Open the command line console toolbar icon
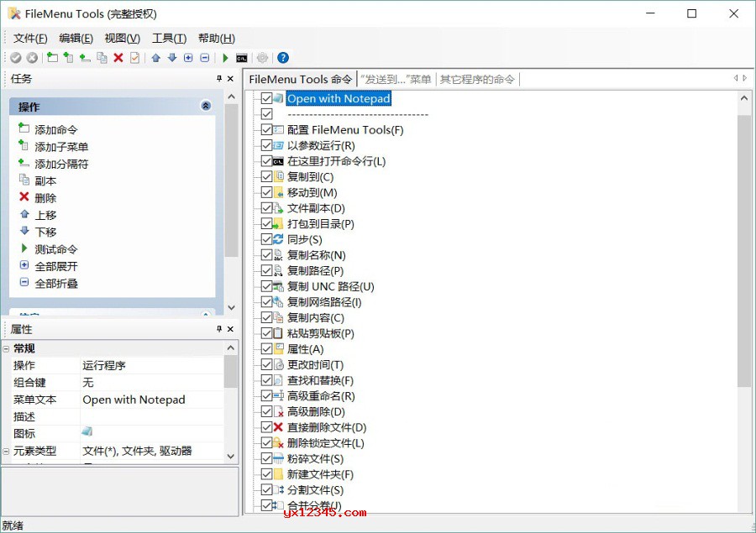 (242, 58)
